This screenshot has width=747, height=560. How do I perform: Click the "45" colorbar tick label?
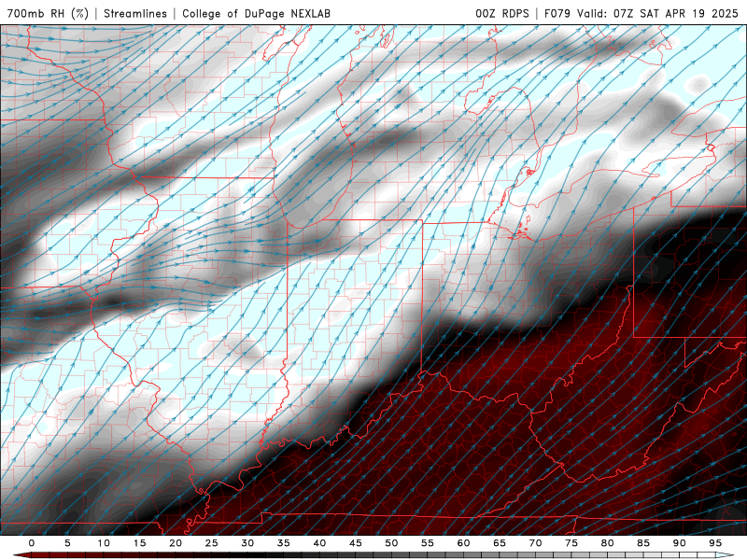click(x=356, y=543)
